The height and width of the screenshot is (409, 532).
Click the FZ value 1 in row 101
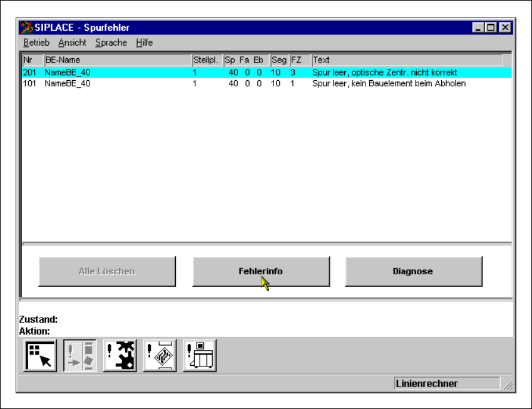(292, 83)
